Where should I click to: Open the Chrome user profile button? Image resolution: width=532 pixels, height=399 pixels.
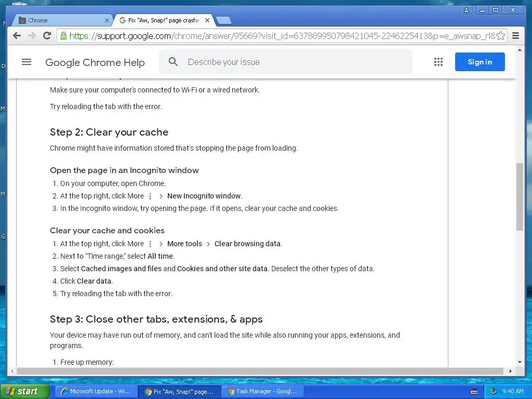click(x=467, y=10)
